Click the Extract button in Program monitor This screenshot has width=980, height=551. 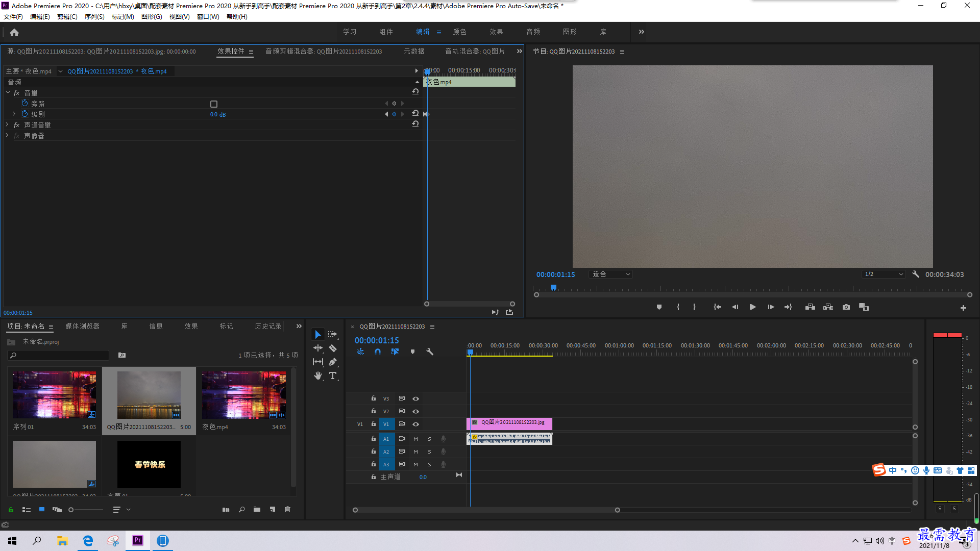[x=828, y=307]
